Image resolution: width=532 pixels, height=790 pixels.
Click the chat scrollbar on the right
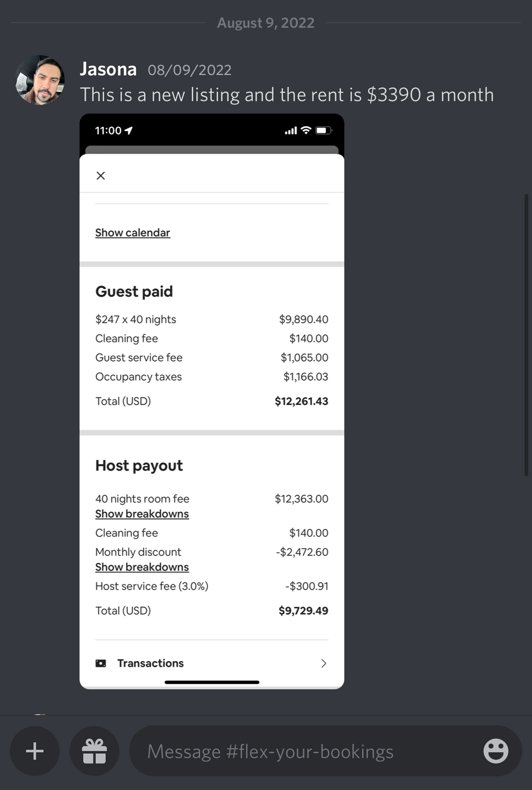point(527,335)
